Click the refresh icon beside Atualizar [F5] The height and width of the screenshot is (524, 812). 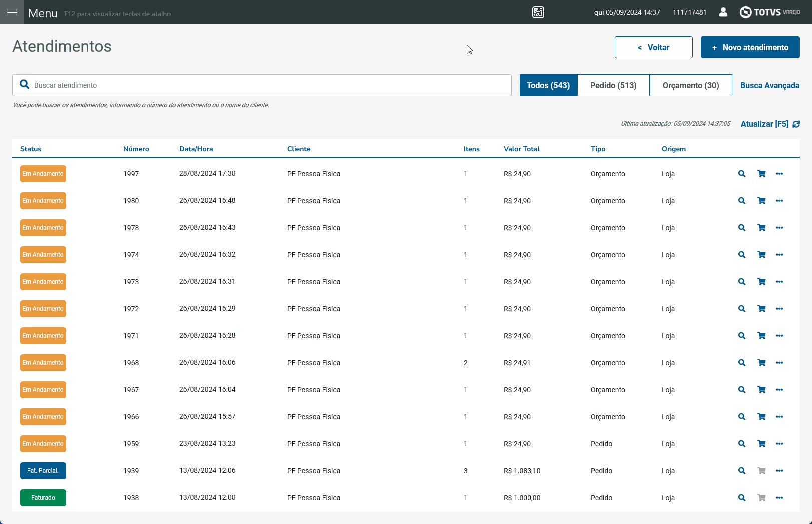pyautogui.click(x=796, y=124)
